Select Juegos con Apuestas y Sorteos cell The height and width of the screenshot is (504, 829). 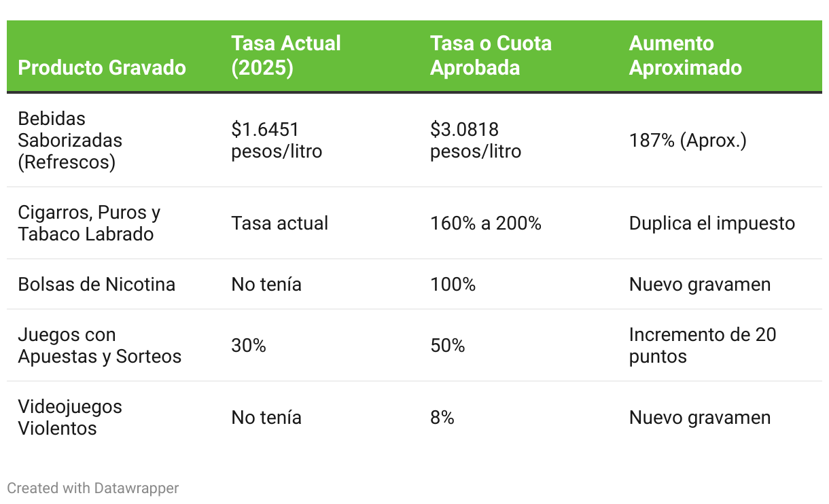pyautogui.click(x=100, y=346)
